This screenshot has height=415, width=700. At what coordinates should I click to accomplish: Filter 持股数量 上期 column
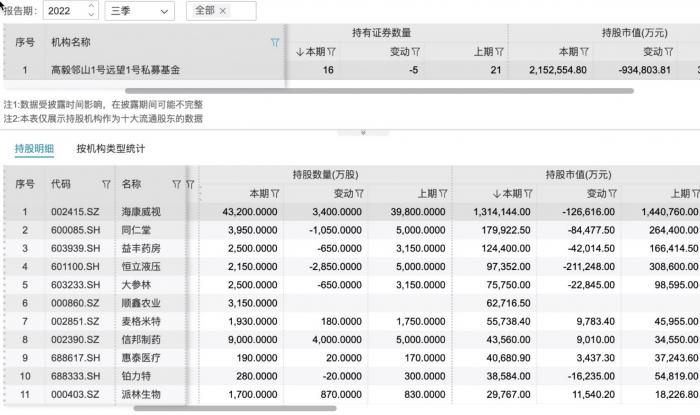[x=443, y=194]
